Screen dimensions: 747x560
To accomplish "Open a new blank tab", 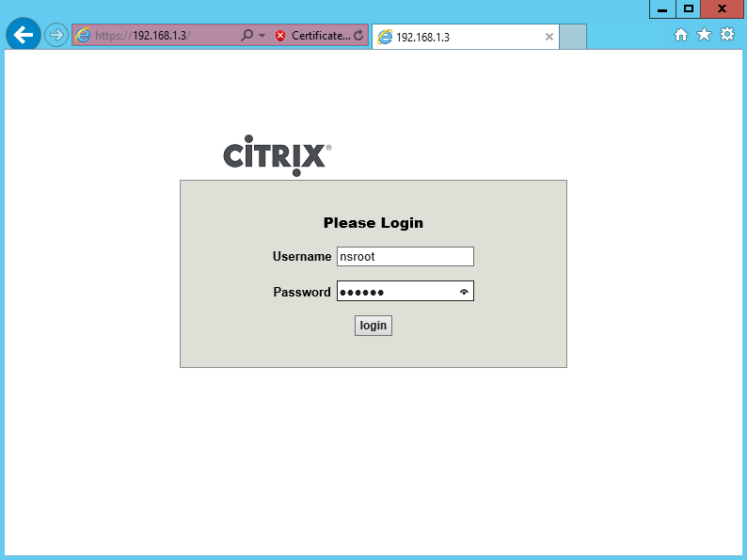I will click(573, 37).
